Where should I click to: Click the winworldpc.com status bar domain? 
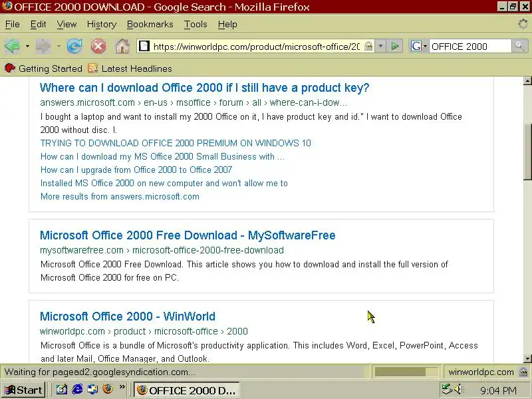(481, 372)
